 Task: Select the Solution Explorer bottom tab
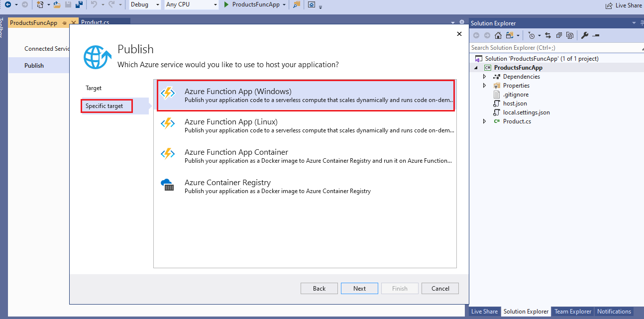point(526,312)
